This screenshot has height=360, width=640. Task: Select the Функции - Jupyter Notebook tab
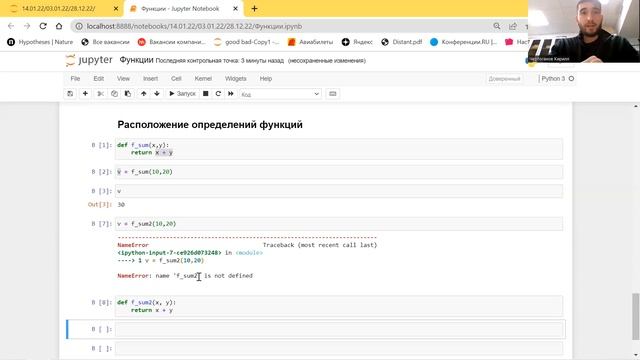coord(180,9)
